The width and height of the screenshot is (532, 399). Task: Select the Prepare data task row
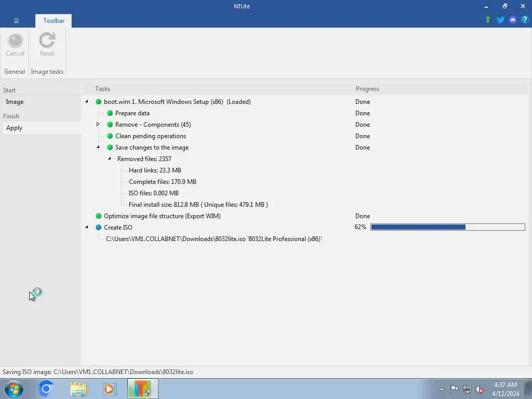pyautogui.click(x=132, y=113)
